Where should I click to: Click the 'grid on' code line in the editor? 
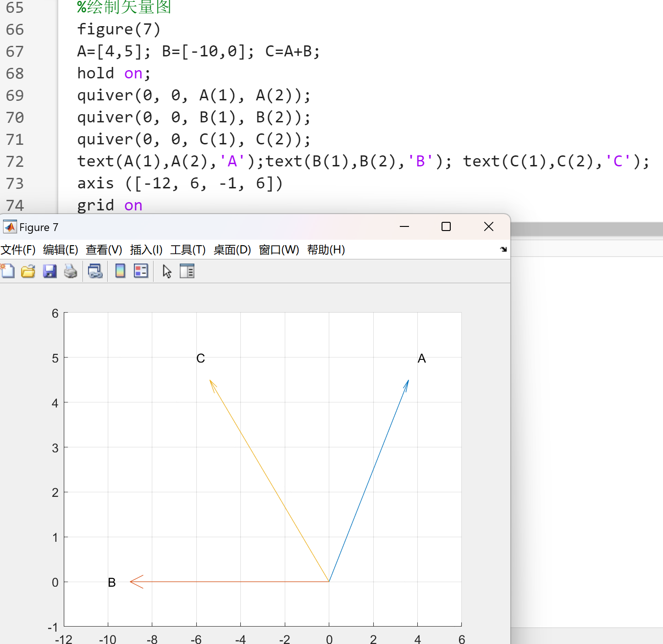[x=110, y=205]
